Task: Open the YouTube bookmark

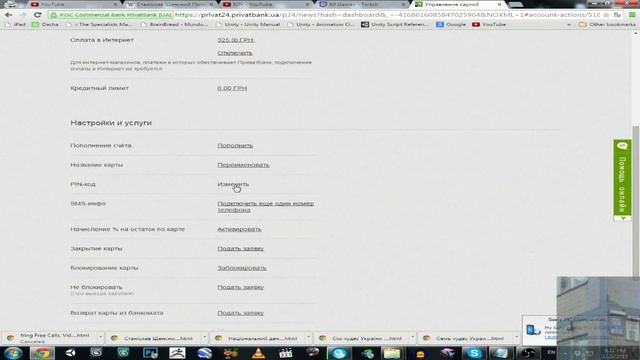Action: coord(489,24)
